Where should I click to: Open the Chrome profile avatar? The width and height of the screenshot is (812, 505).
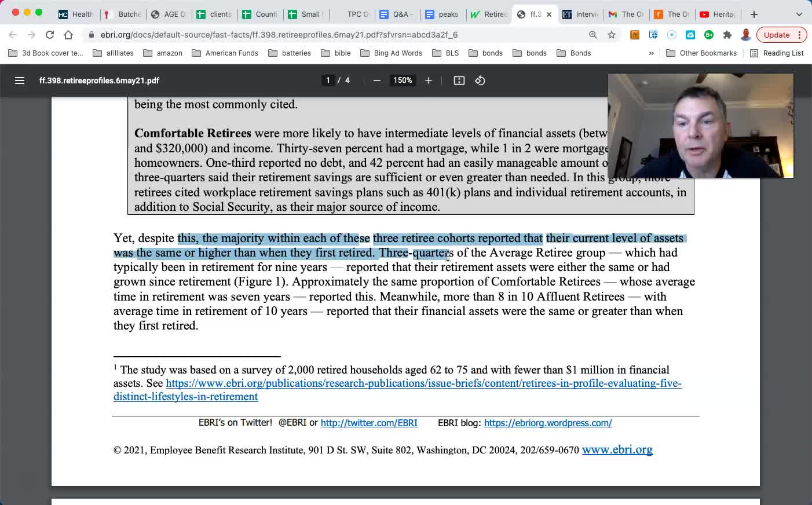coord(746,35)
